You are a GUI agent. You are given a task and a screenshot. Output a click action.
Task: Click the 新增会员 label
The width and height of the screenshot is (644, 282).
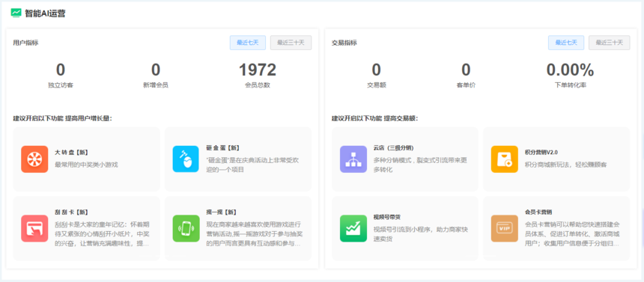(x=156, y=85)
